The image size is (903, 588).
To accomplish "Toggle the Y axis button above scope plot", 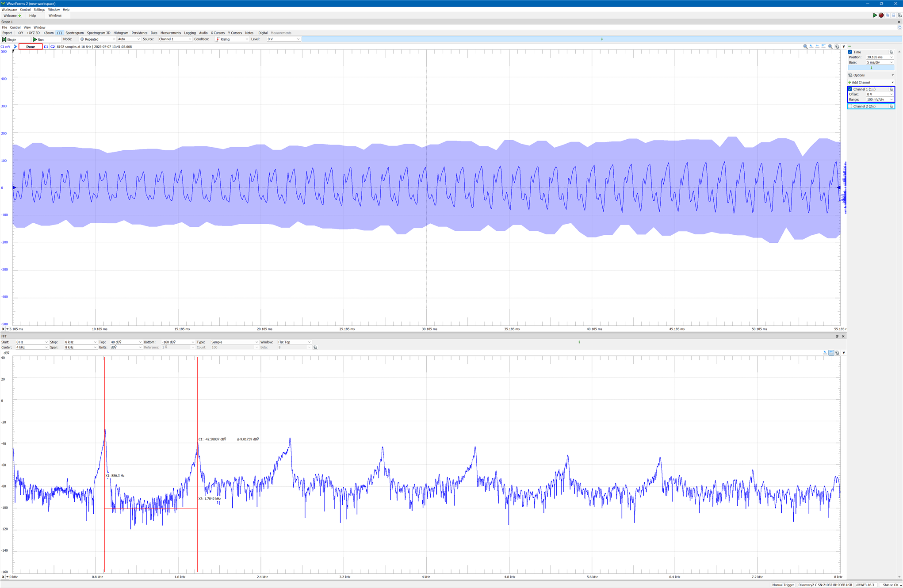I will (x=844, y=46).
